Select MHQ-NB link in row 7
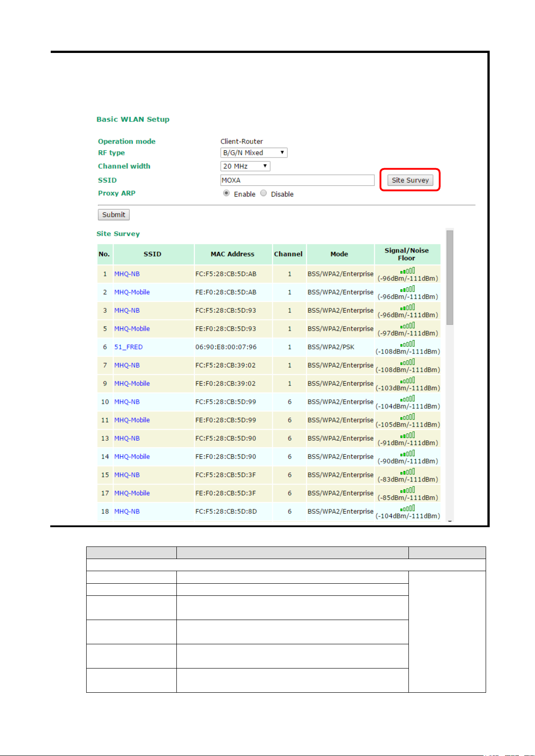 point(127,365)
